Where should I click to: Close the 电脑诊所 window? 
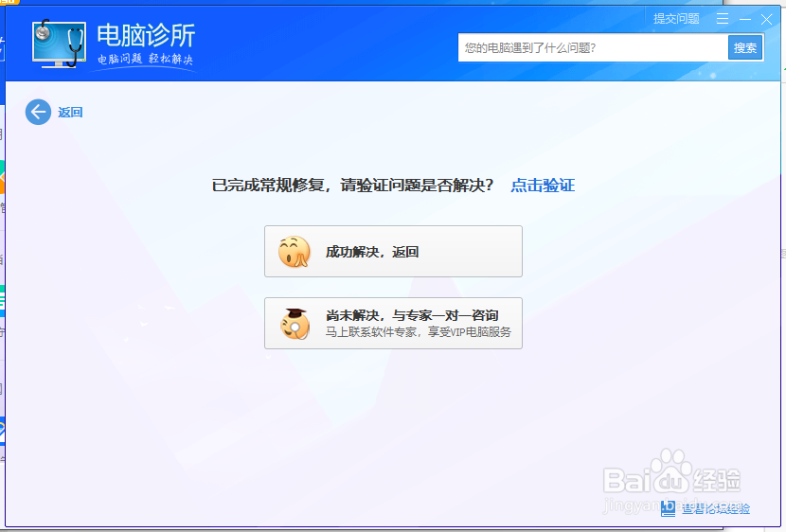click(766, 20)
